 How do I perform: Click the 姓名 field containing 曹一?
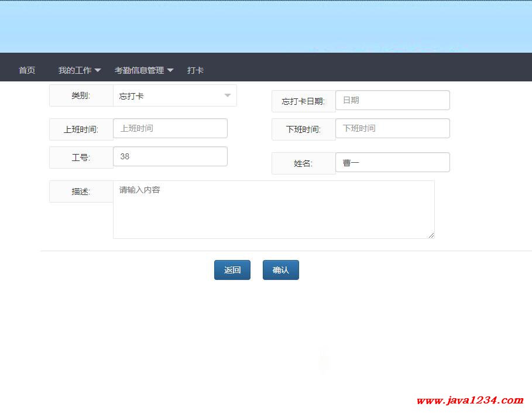(x=393, y=162)
